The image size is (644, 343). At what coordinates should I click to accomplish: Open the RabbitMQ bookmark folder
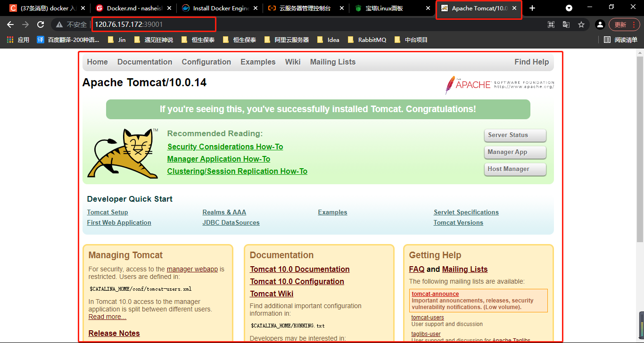367,40
